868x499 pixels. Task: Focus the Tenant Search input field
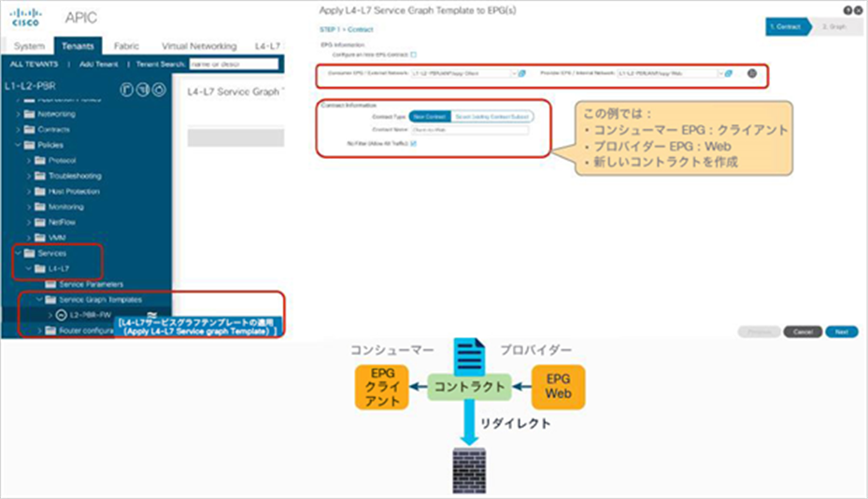pos(234,64)
